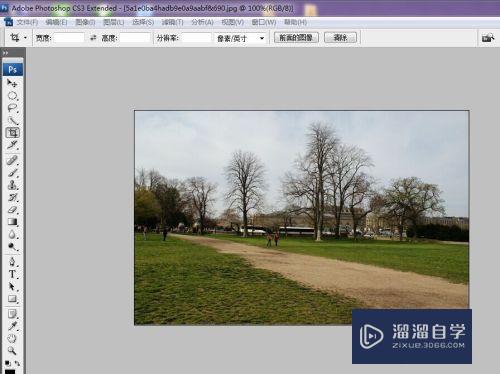The height and width of the screenshot is (374, 500).
Task: Open the View menu
Action: tap(232, 22)
